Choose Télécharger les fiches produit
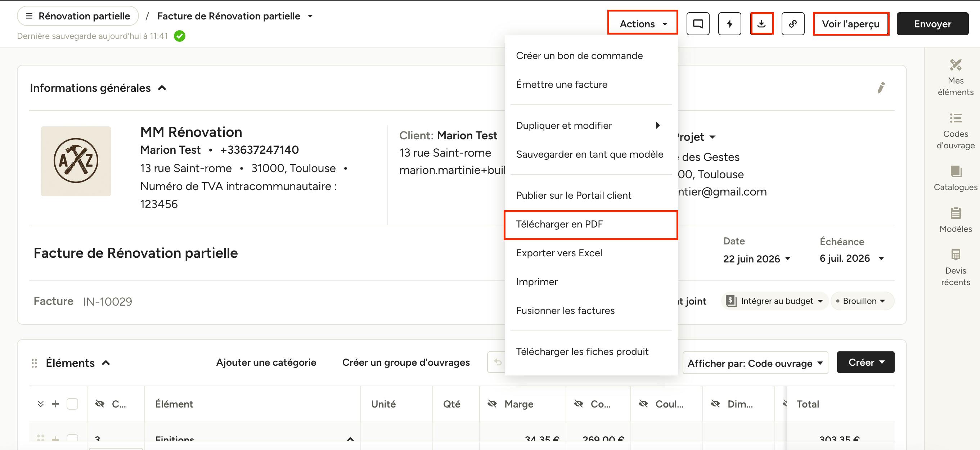The image size is (980, 450). pyautogui.click(x=591, y=352)
